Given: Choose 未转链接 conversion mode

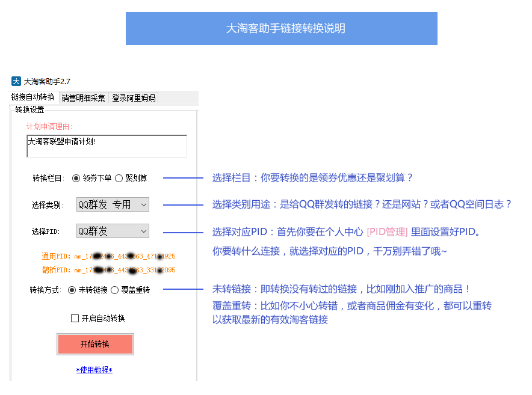Looking at the screenshot, I should pyautogui.click(x=87, y=290).
